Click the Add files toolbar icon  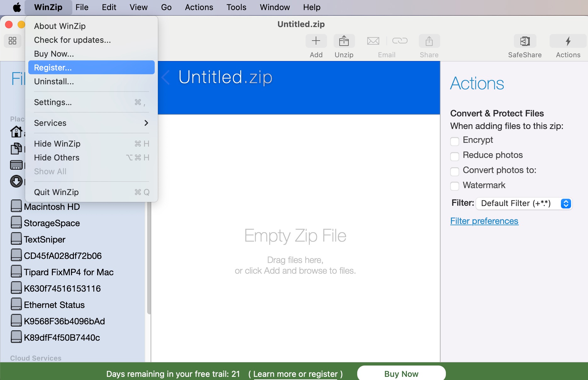(x=316, y=41)
